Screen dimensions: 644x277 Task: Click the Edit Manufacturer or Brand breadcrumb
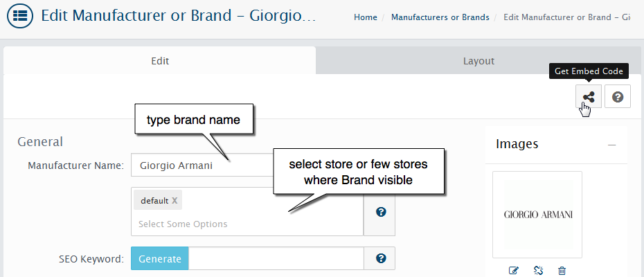click(566, 17)
